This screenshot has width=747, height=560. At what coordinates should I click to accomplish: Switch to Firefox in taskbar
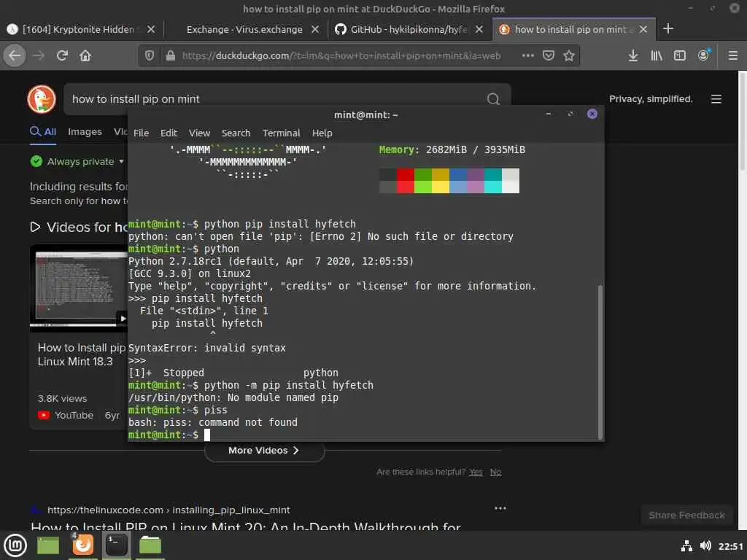tap(83, 545)
